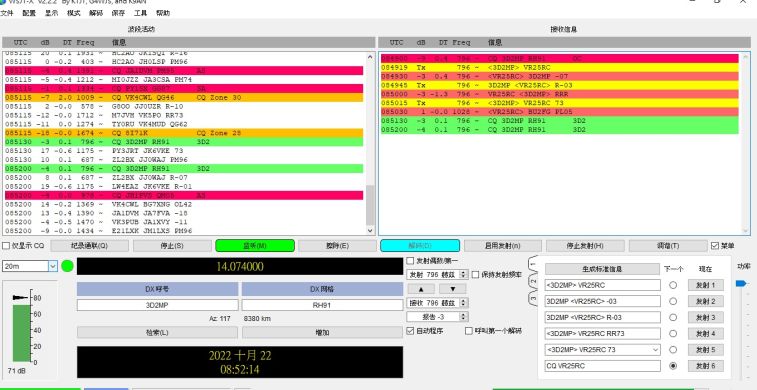
Task: Click the 检索(L) lookup button
Action: pos(157,333)
